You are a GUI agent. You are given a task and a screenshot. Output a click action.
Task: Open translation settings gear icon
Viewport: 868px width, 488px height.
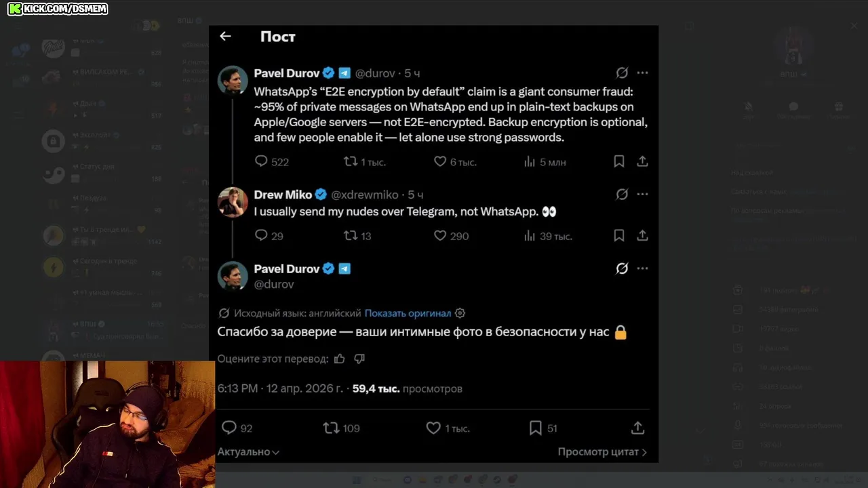click(x=460, y=313)
